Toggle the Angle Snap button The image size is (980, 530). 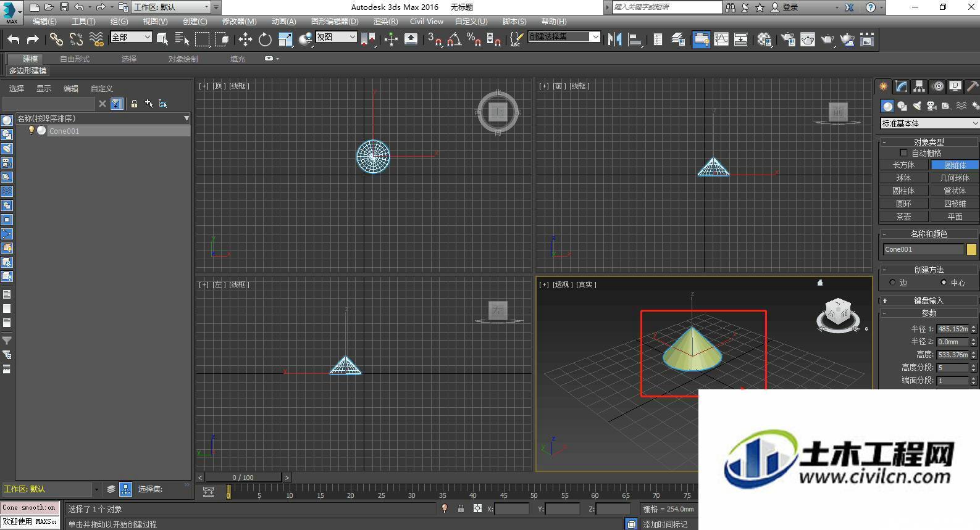(454, 39)
